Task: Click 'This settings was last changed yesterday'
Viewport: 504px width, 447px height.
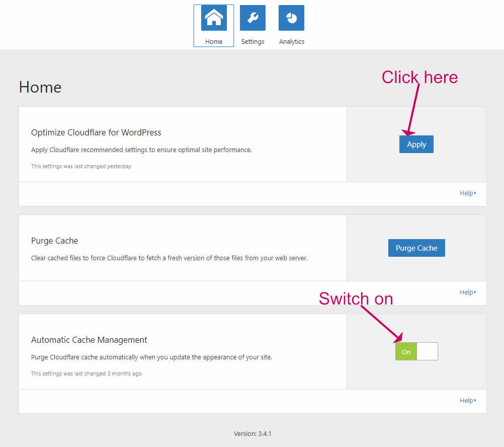Action: 81,166
